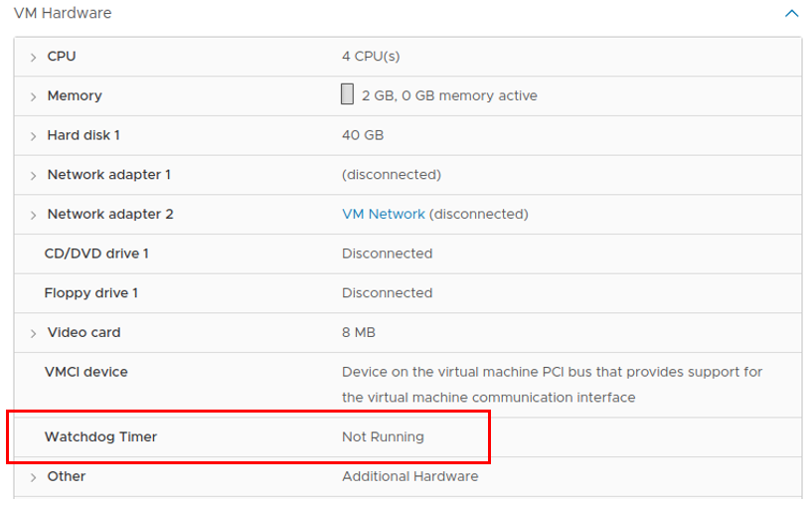Click the VM Hardware panel title
Image resolution: width=812 pixels, height=508 pixels.
click(x=63, y=13)
